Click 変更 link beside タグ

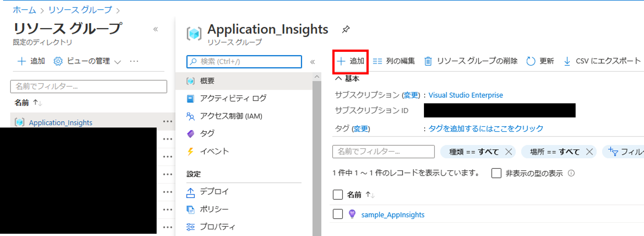pyautogui.click(x=361, y=129)
